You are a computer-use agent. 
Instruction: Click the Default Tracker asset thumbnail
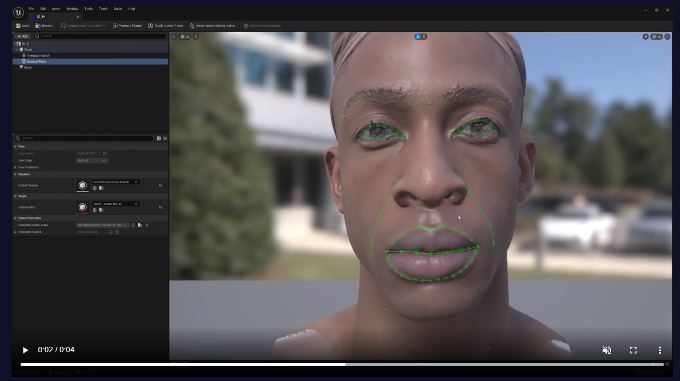coord(82,186)
